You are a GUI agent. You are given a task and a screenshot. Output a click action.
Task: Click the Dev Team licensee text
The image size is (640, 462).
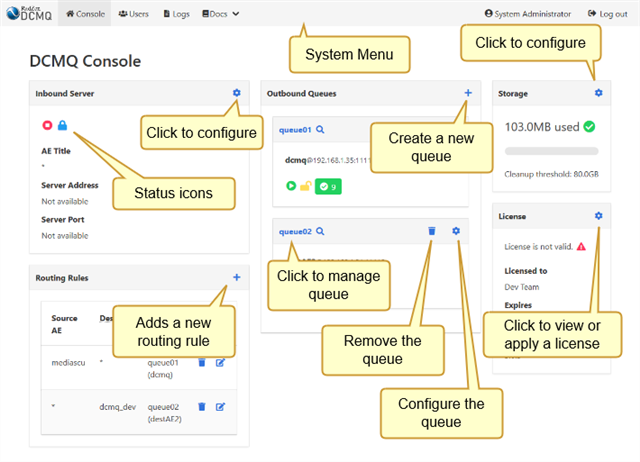pyautogui.click(x=522, y=287)
